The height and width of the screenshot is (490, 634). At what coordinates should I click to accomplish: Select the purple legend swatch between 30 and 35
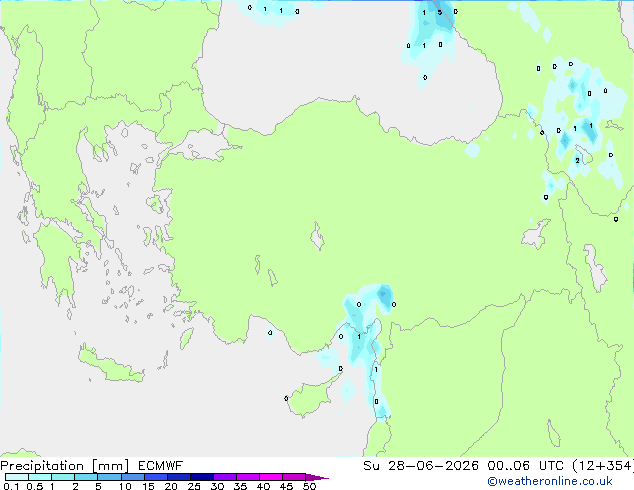pos(224,477)
